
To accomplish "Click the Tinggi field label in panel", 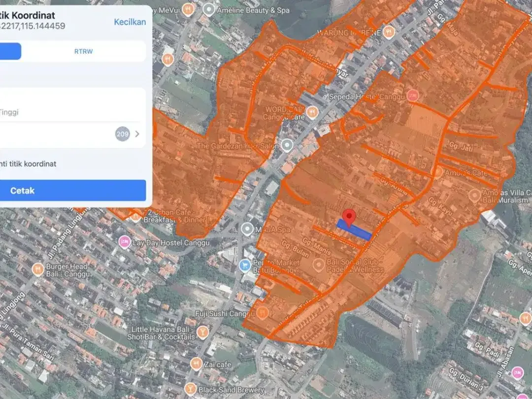I will [9, 112].
